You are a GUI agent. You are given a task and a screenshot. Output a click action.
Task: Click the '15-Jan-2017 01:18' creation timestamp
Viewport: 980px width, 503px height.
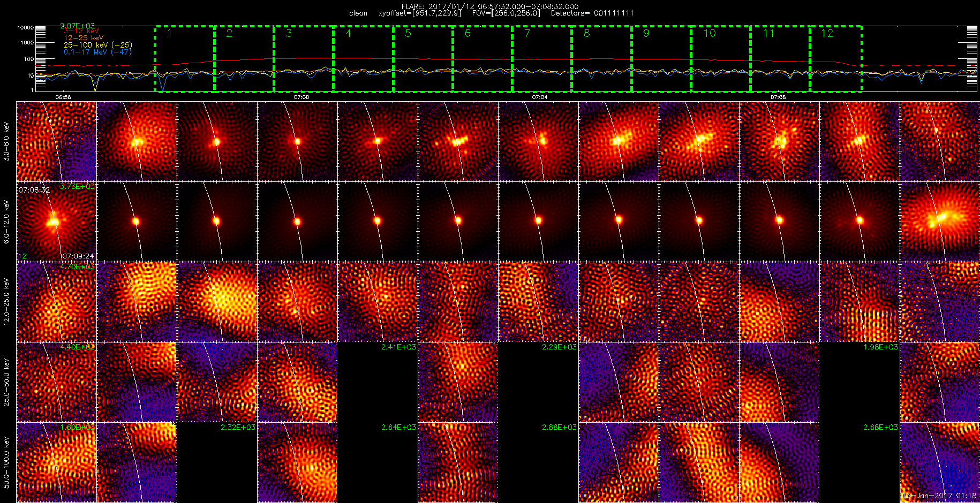coord(939,496)
